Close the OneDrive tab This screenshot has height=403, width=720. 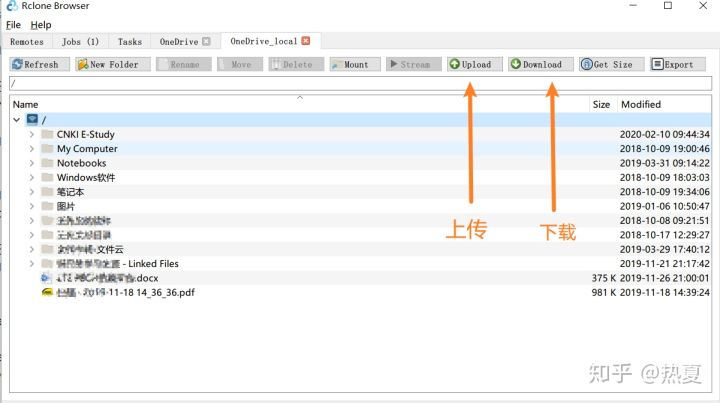[x=206, y=41]
